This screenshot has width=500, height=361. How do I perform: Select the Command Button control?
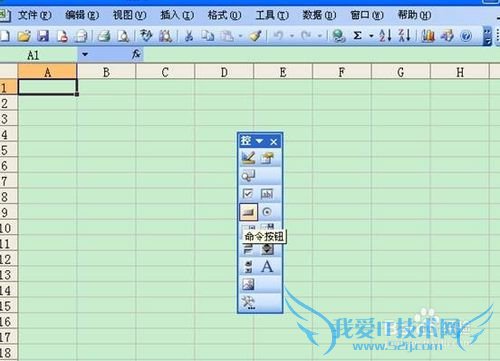coord(248,212)
